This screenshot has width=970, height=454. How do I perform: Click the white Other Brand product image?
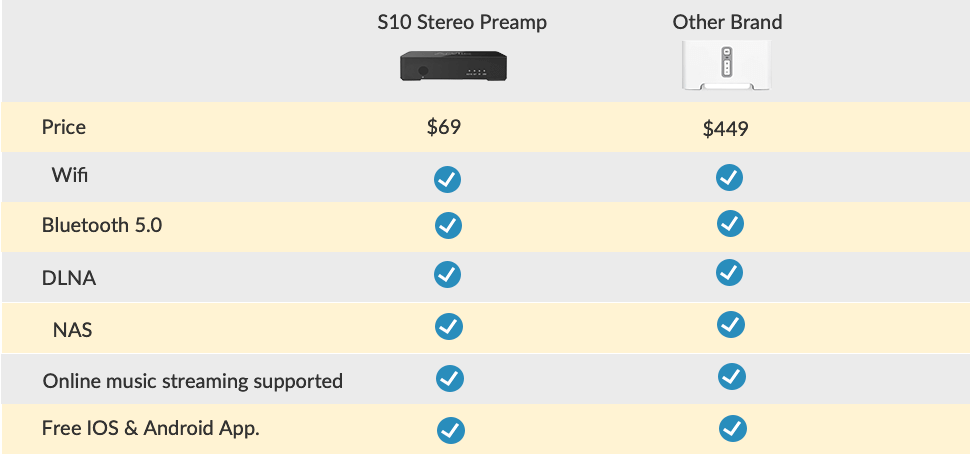tap(726, 66)
